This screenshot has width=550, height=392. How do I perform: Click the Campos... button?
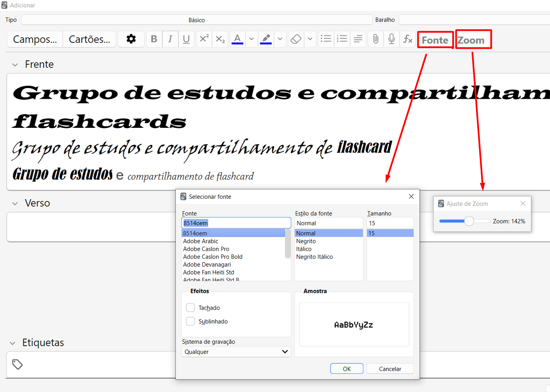35,39
